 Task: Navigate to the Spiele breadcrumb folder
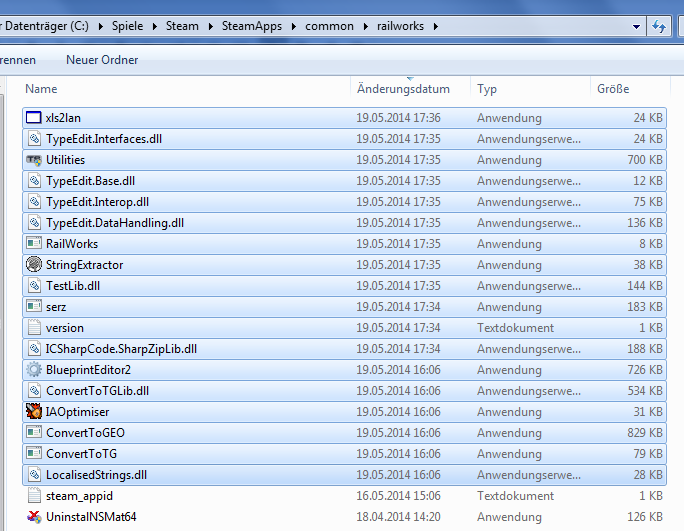tap(127, 26)
